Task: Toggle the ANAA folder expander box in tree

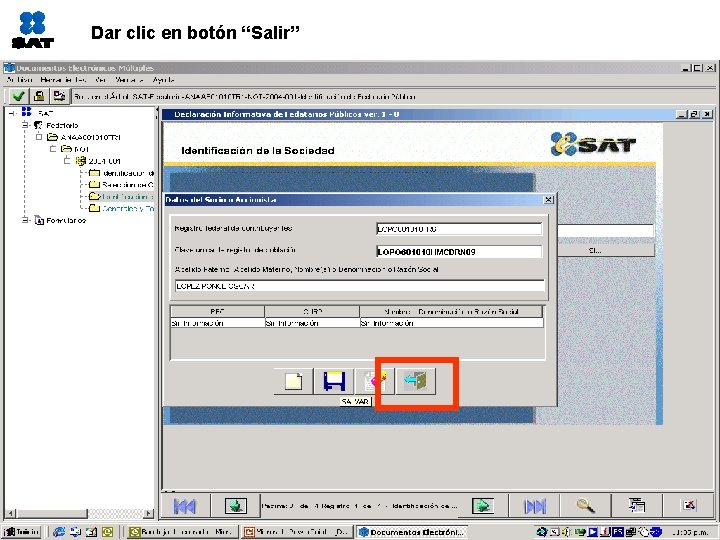Action: pyautogui.click(x=39, y=137)
